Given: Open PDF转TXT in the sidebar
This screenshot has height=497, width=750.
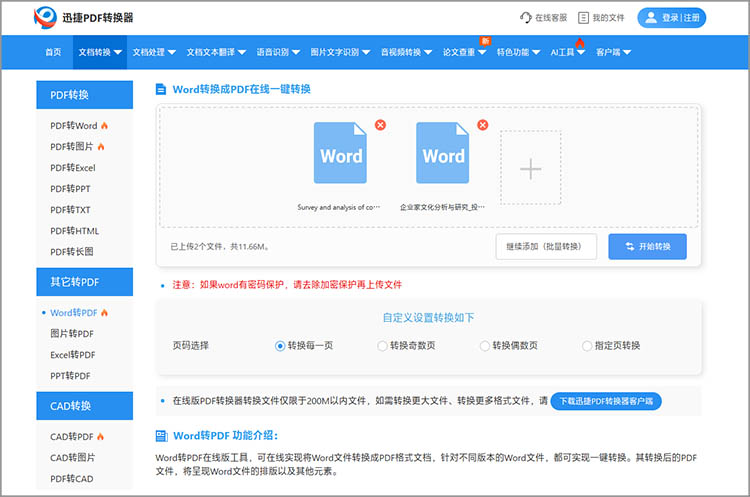Looking at the screenshot, I should click(x=70, y=210).
